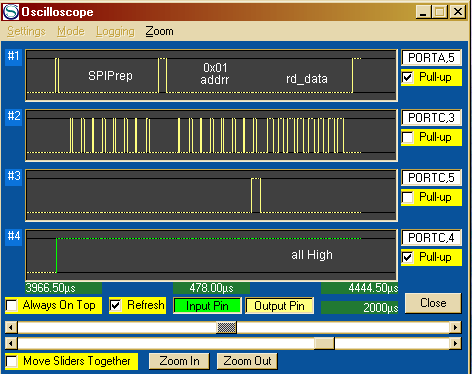Click the 0x01 addrr label on waveform
The image size is (472, 374).
(x=215, y=74)
